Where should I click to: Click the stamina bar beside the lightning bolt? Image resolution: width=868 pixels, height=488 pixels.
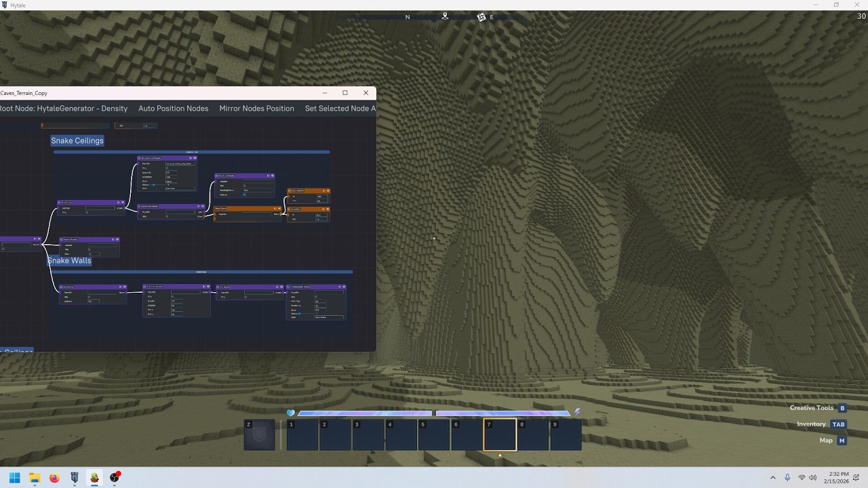coord(503,413)
